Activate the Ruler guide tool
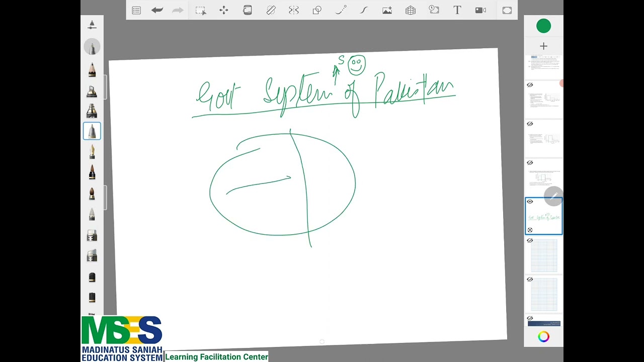Image resolution: width=644 pixels, height=362 pixels. 271,10
